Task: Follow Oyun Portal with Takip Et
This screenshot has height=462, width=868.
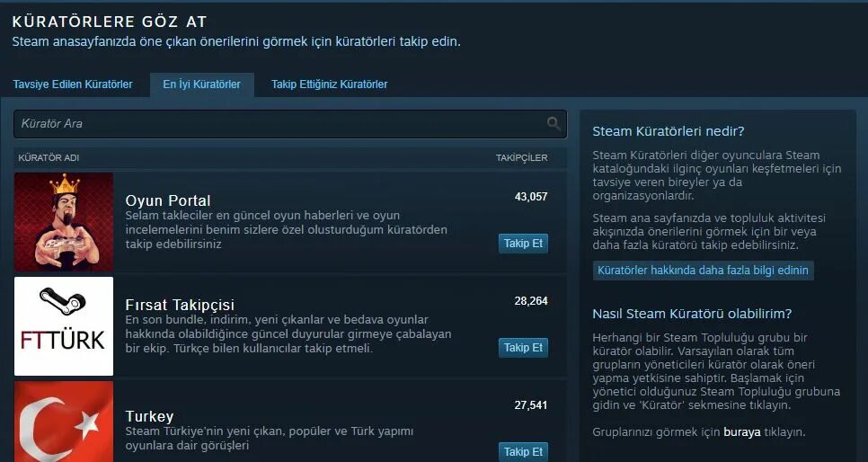Action: 523,244
